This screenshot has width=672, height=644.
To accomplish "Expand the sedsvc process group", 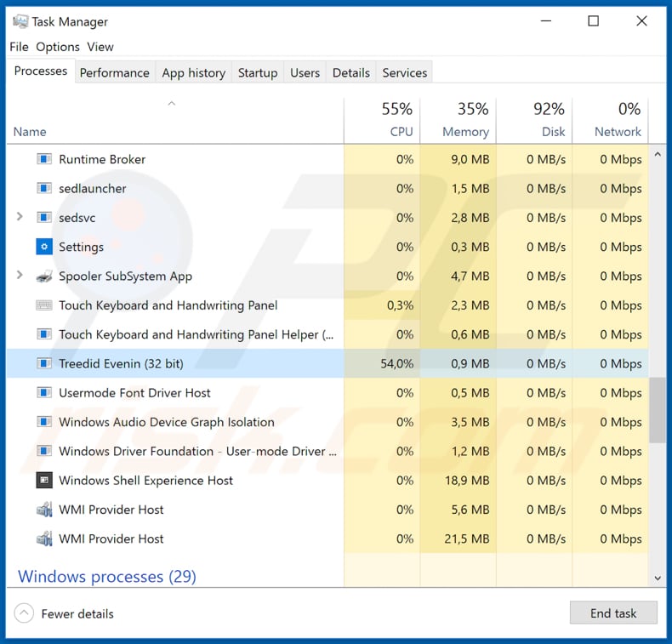I will pyautogui.click(x=20, y=218).
